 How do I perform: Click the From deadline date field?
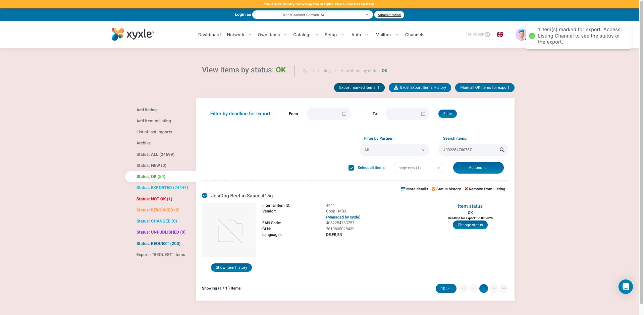[x=329, y=114]
